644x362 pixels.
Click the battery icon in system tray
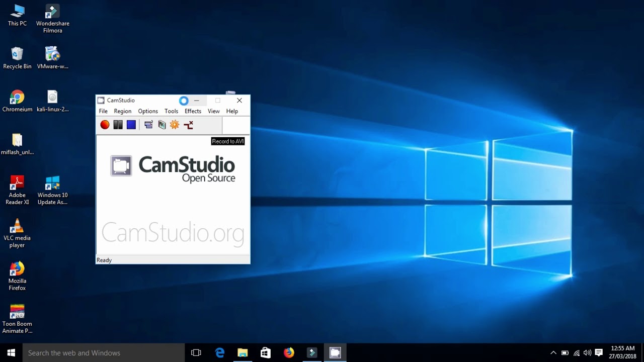point(565,353)
